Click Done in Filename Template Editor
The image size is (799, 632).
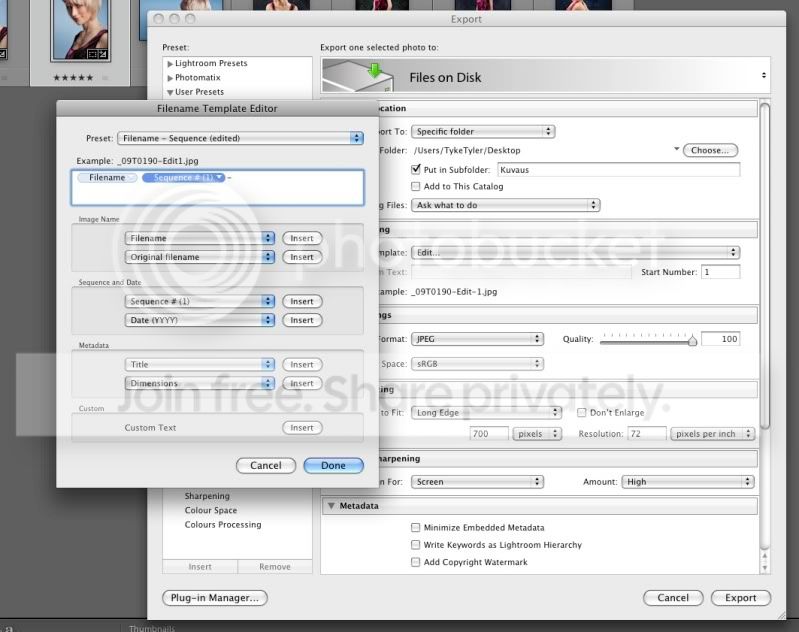coord(333,465)
